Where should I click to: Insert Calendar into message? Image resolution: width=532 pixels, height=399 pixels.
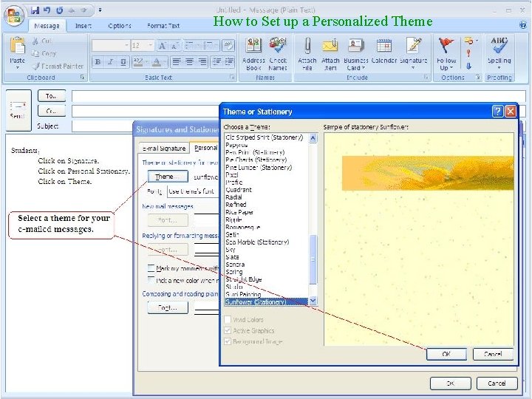pyautogui.click(x=384, y=51)
